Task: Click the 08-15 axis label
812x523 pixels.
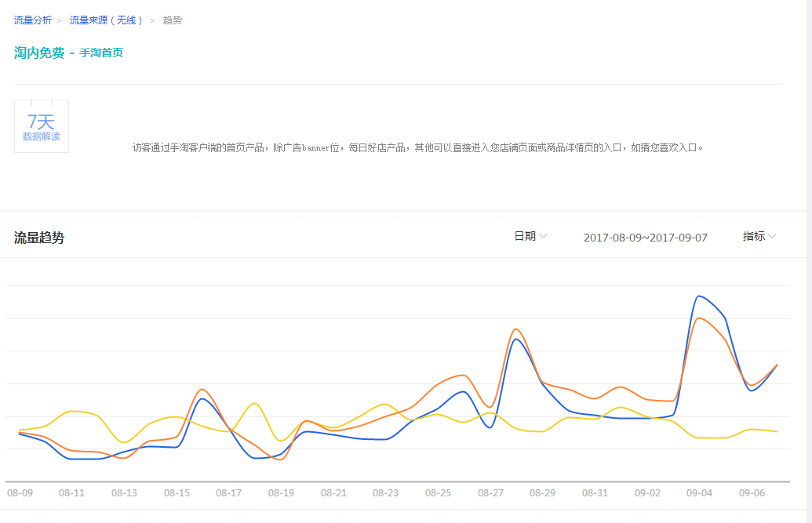Action: (x=177, y=493)
